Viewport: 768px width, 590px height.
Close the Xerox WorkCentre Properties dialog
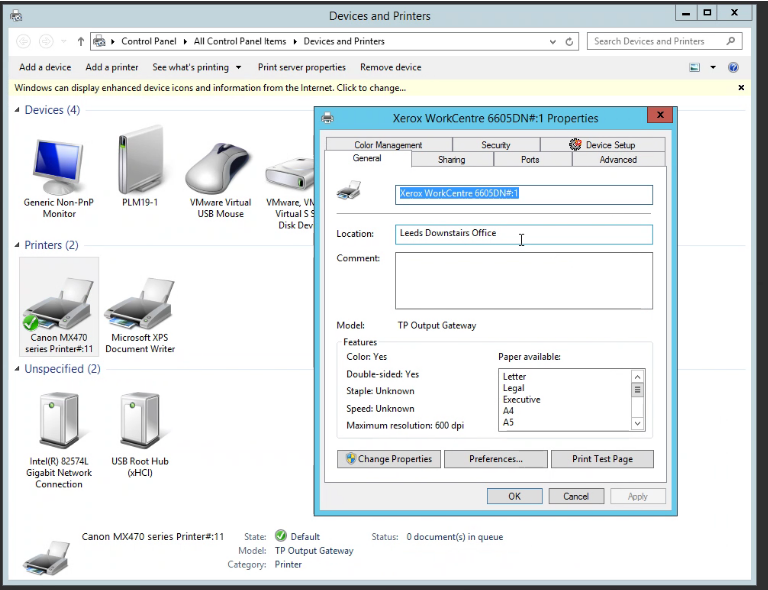[660, 115]
